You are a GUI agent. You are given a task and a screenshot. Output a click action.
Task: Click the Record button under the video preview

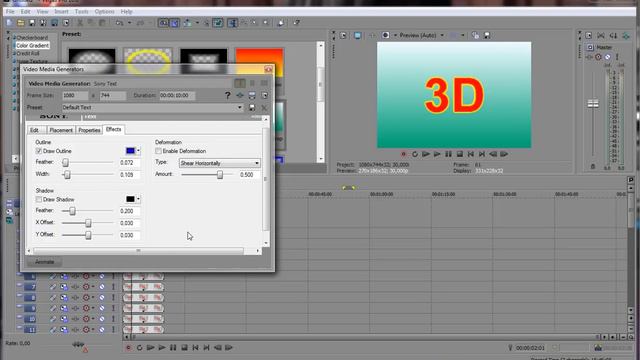pyautogui.click(x=404, y=154)
